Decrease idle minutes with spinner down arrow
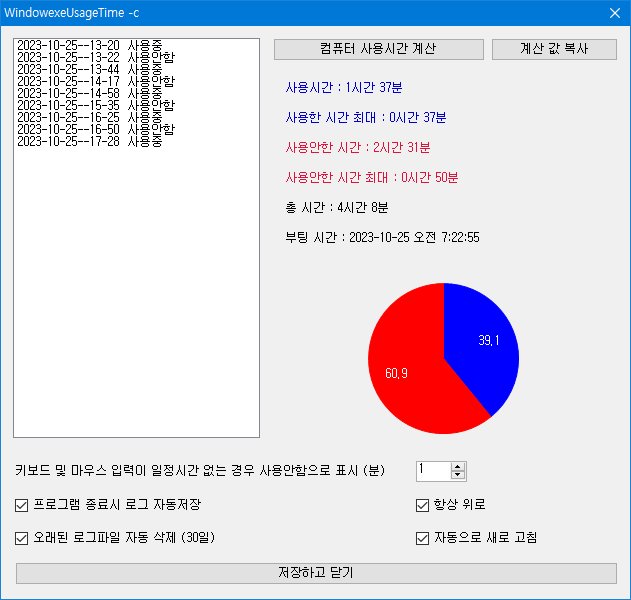Viewport: 631px width, 600px height. pyautogui.click(x=458, y=475)
